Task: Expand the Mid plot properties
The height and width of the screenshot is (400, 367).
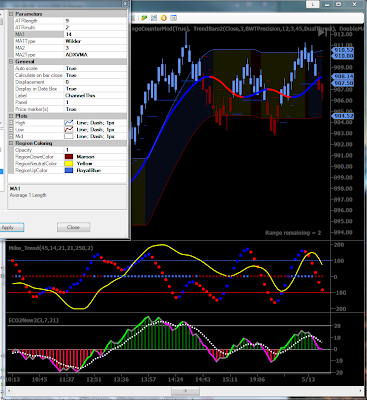Action: click(x=11, y=136)
